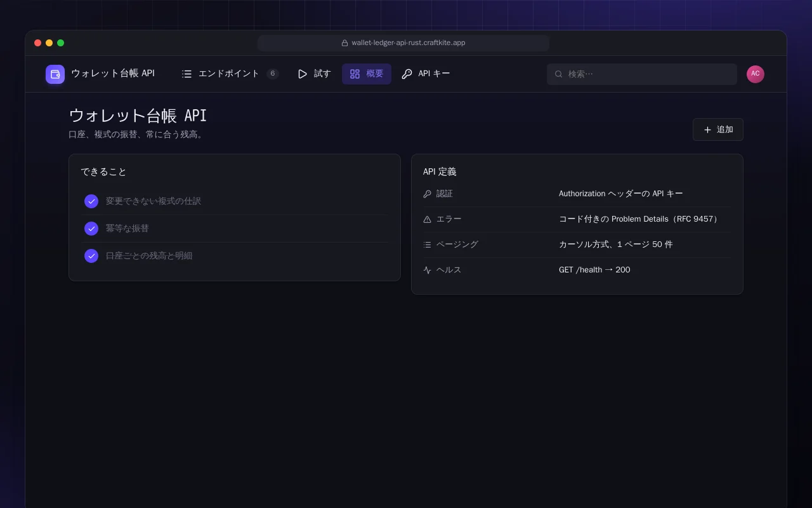
Task: Select the 概要 tab
Action: (x=367, y=74)
